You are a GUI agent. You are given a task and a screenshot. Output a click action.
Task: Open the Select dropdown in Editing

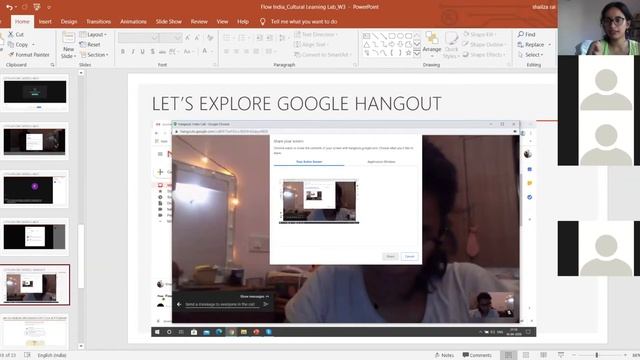pyautogui.click(x=531, y=55)
